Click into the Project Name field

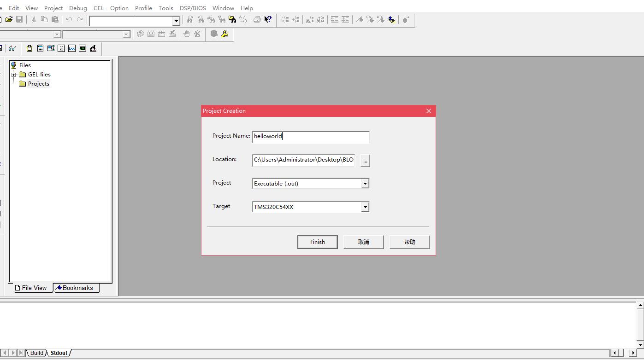click(x=311, y=136)
